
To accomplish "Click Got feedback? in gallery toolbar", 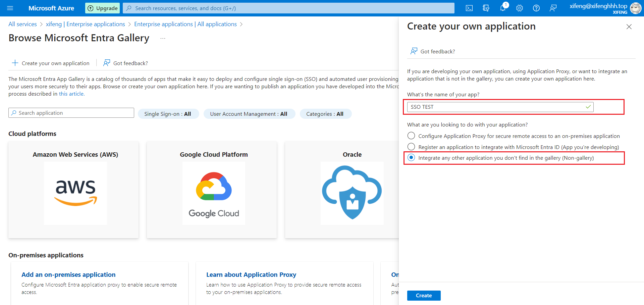I will (x=125, y=63).
